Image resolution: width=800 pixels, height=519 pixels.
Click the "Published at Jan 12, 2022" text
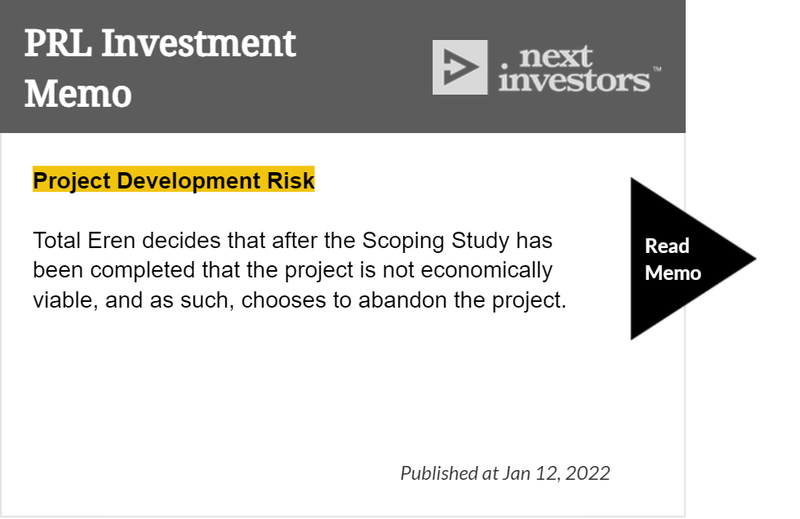point(505,473)
